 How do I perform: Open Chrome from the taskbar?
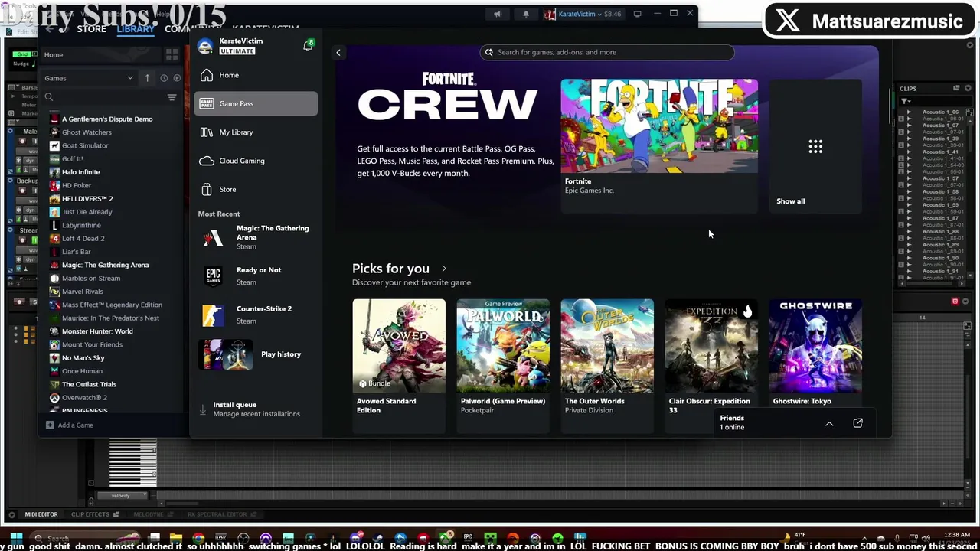pos(198,538)
